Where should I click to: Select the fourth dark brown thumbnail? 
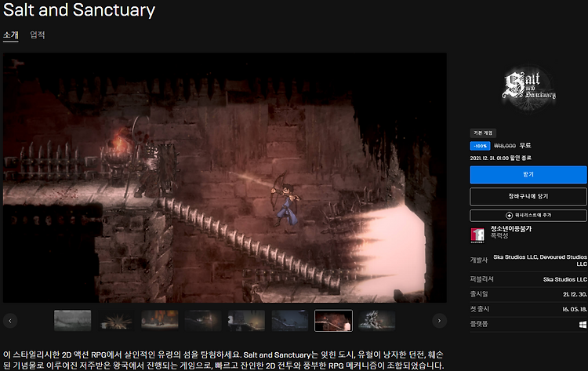pos(203,320)
